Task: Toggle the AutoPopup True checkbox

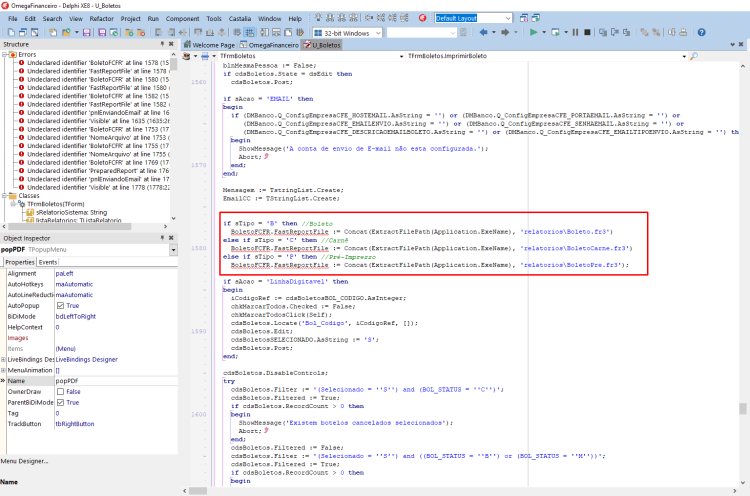Action: [x=60, y=306]
